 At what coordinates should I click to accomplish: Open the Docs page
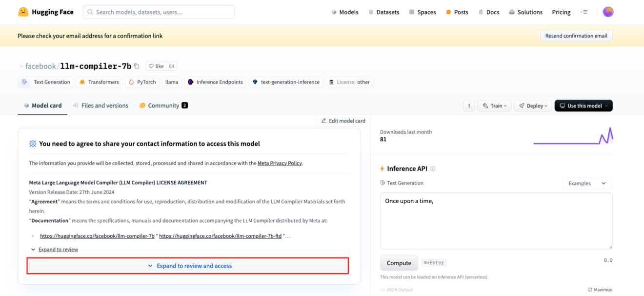[x=489, y=12]
